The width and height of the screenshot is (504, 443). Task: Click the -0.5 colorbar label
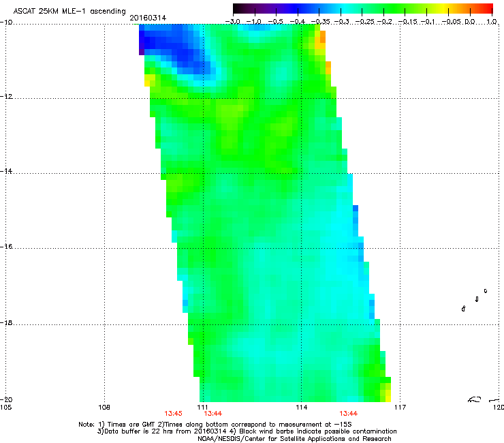tap(275, 22)
